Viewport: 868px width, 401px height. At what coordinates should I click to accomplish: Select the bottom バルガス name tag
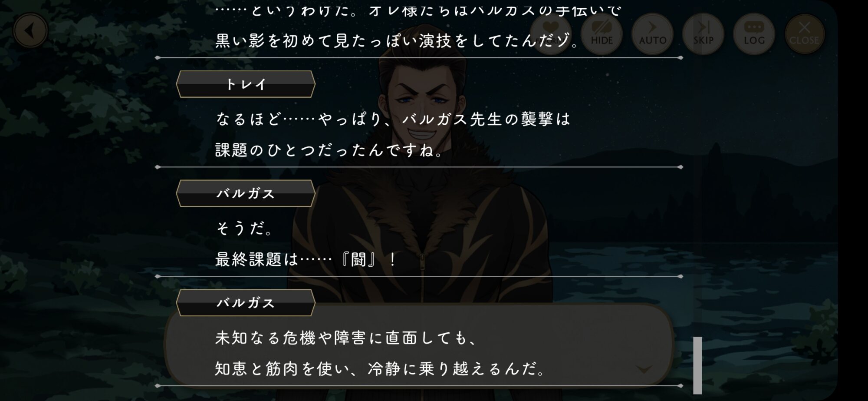[246, 303]
